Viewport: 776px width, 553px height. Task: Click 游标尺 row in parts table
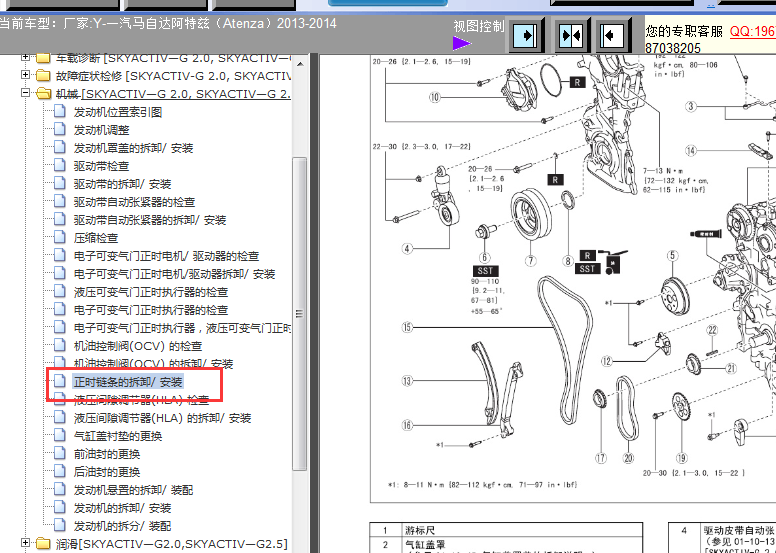pyautogui.click(x=506, y=530)
